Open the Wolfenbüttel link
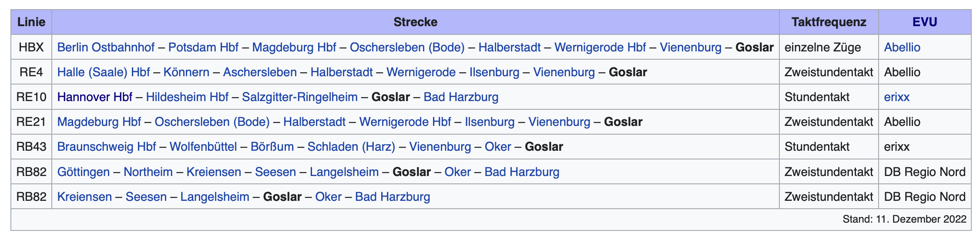Screen dimensions: 980x237 pyautogui.click(x=203, y=146)
